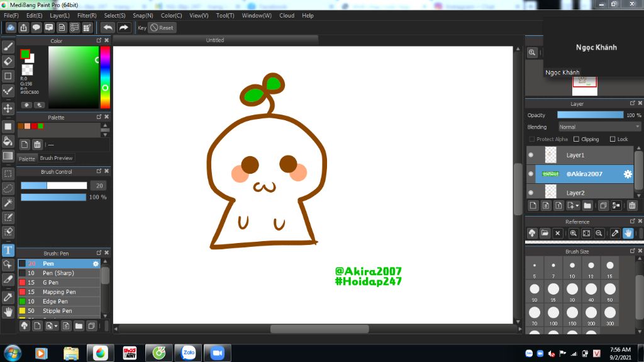This screenshot has width=644, height=362.
Task: Click the export/share icon in toolbar
Action: pos(23,28)
